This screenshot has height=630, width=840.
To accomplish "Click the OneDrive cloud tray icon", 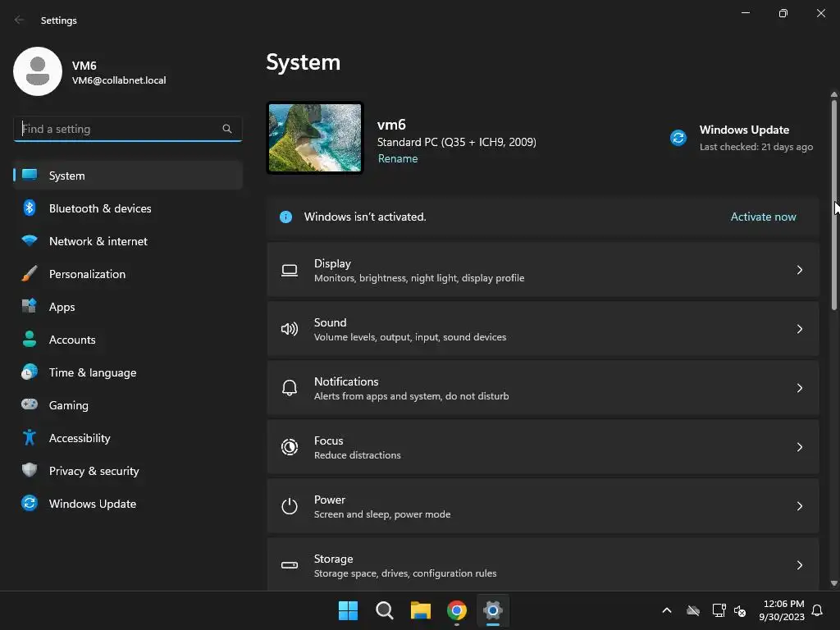I will (x=693, y=610).
